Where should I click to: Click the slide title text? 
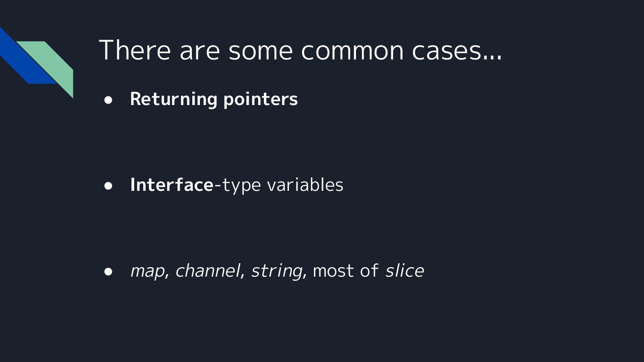300,50
